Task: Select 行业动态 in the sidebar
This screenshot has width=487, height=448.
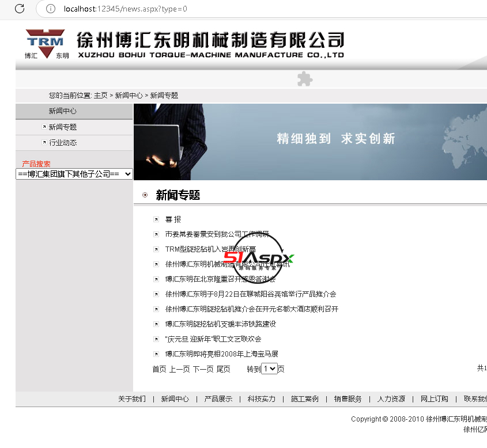Action: pos(63,143)
